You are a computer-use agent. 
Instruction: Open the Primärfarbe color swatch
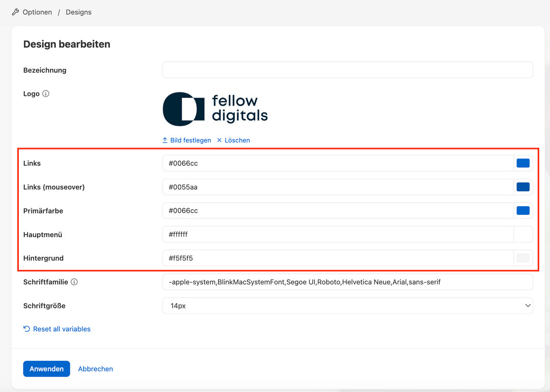click(523, 210)
